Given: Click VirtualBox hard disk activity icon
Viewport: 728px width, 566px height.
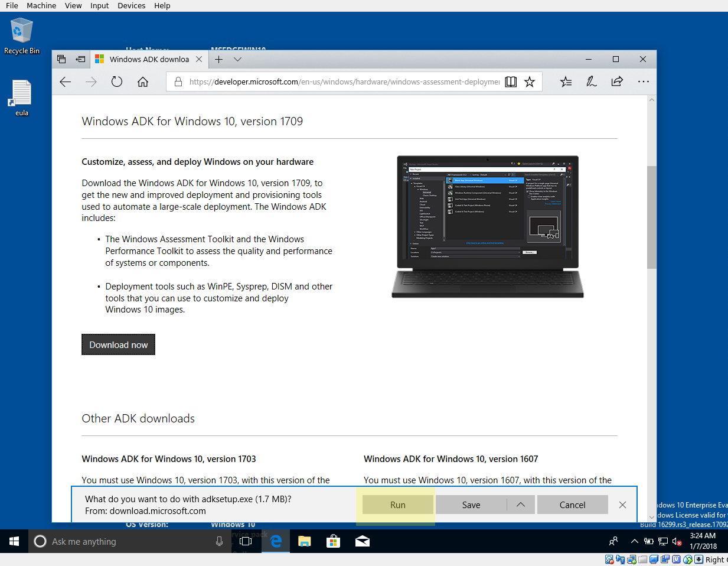Looking at the screenshot, I should pos(609,560).
